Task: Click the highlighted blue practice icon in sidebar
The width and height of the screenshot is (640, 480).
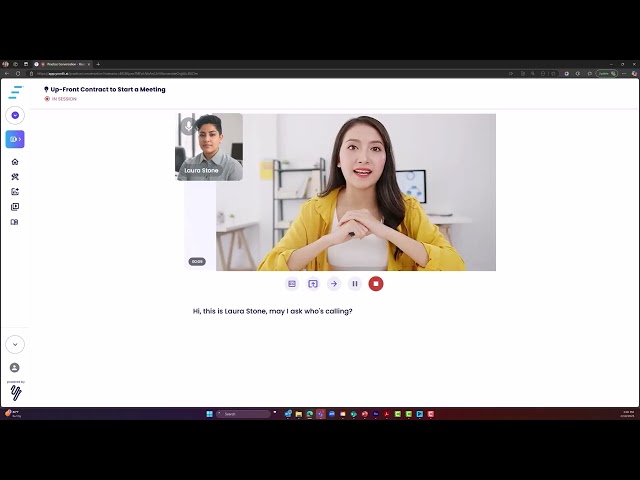Action: coord(15,139)
